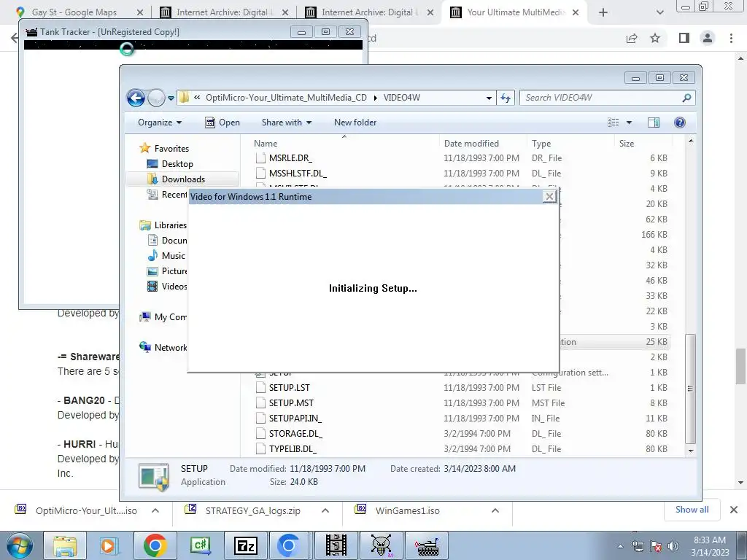
Task: Close the Video for Windows Runtime dialog
Action: click(549, 196)
